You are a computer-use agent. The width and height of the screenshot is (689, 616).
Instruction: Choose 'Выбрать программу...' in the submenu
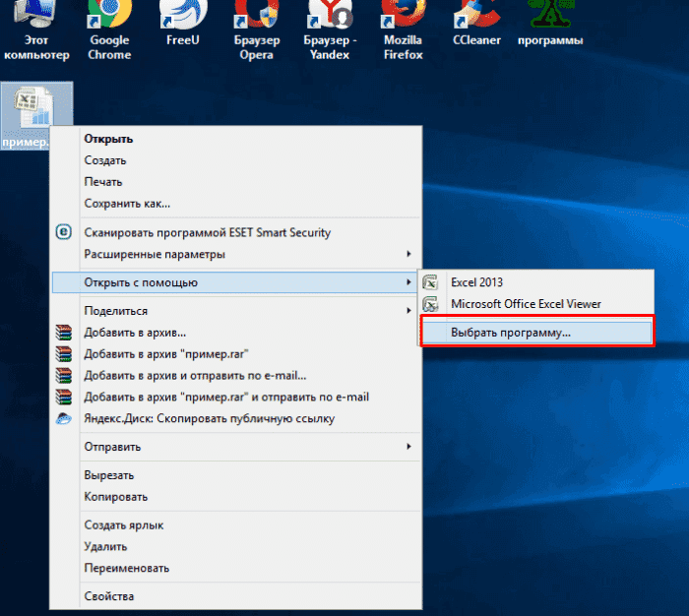(510, 333)
